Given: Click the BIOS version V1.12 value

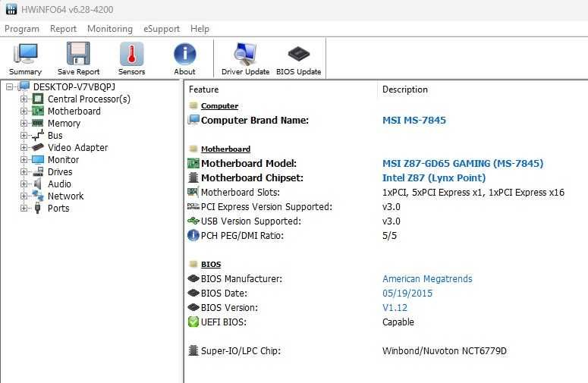Looking at the screenshot, I should [x=395, y=308].
